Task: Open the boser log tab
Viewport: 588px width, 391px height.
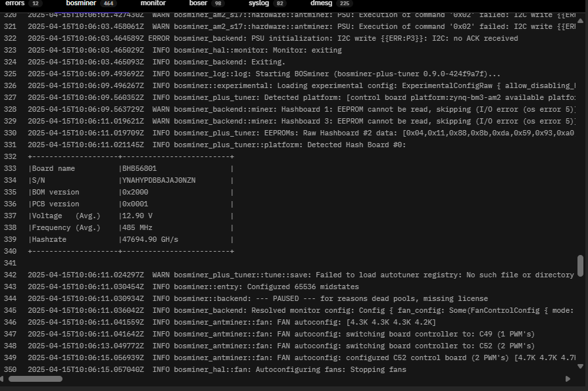Action: (x=207, y=3)
